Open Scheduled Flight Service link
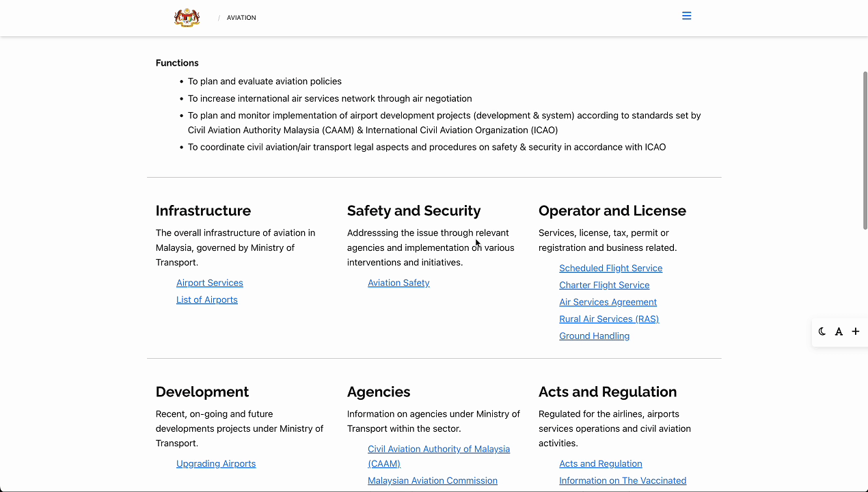The width and height of the screenshot is (868, 492). [x=610, y=269]
